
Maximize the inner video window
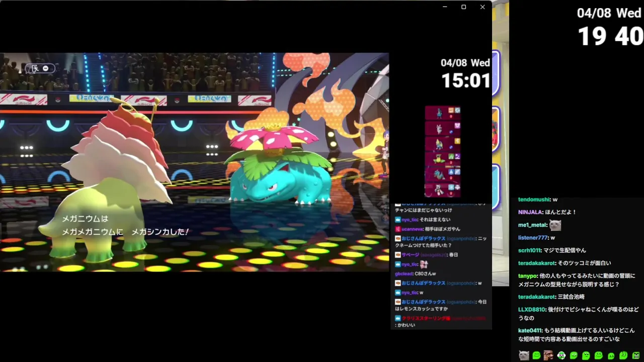pyautogui.click(x=463, y=7)
